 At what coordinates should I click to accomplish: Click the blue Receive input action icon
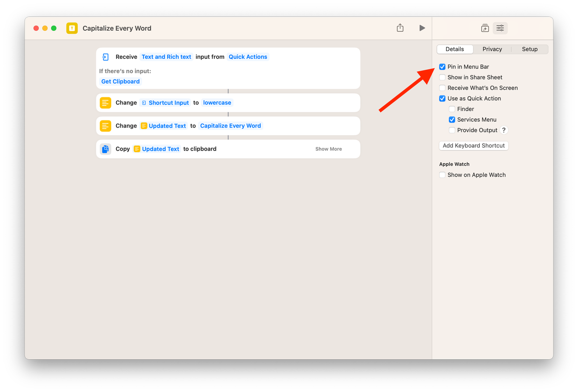click(105, 56)
